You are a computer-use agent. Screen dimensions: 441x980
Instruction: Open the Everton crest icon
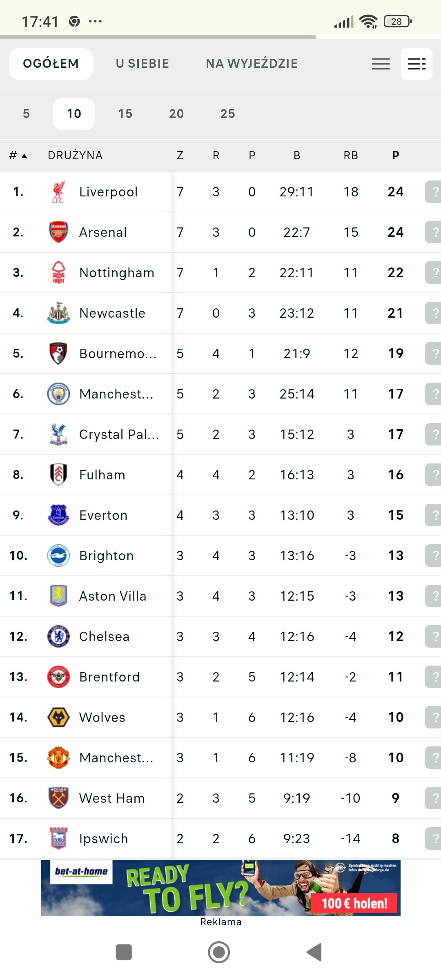(x=58, y=515)
